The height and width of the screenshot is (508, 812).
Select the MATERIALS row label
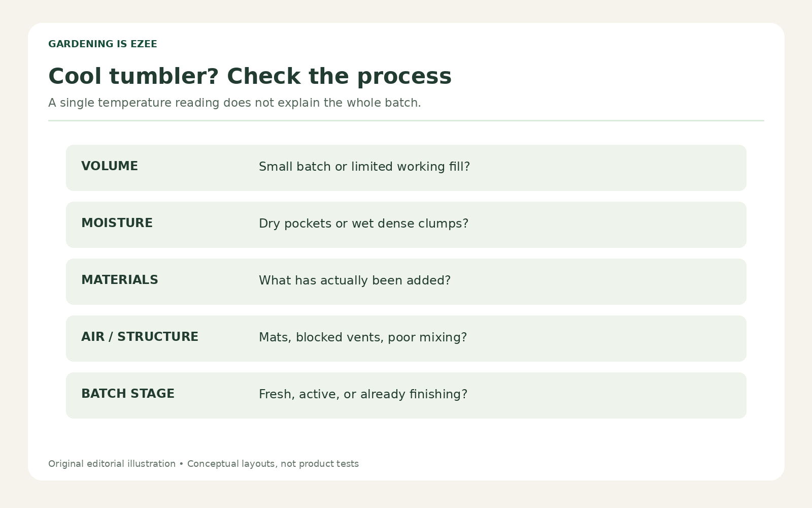click(120, 280)
